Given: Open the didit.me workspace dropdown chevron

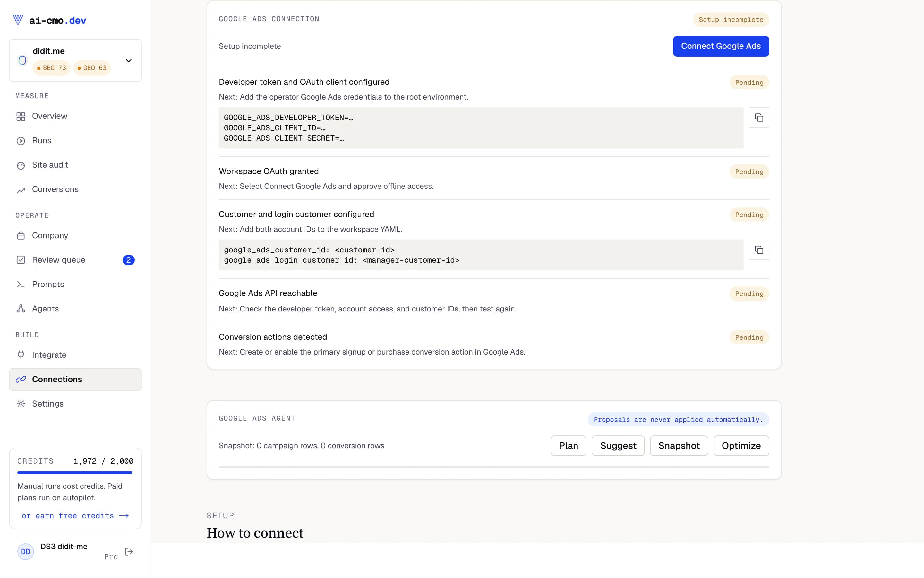Looking at the screenshot, I should point(129,60).
